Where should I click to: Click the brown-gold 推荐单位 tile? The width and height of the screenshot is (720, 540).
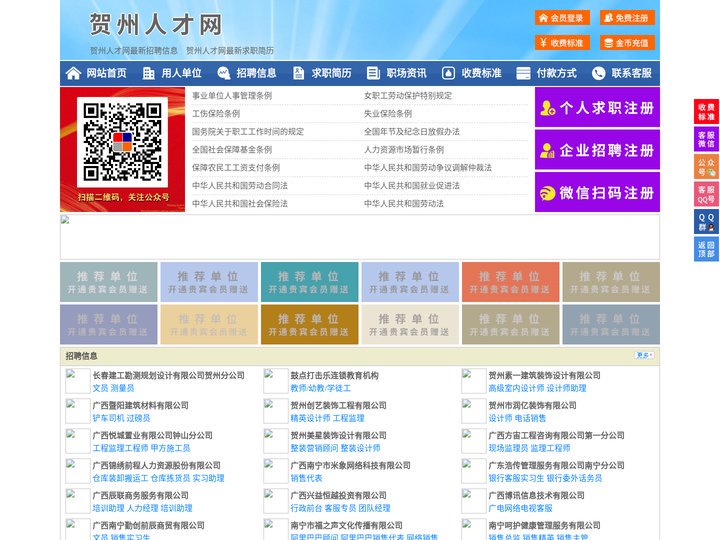click(x=309, y=324)
